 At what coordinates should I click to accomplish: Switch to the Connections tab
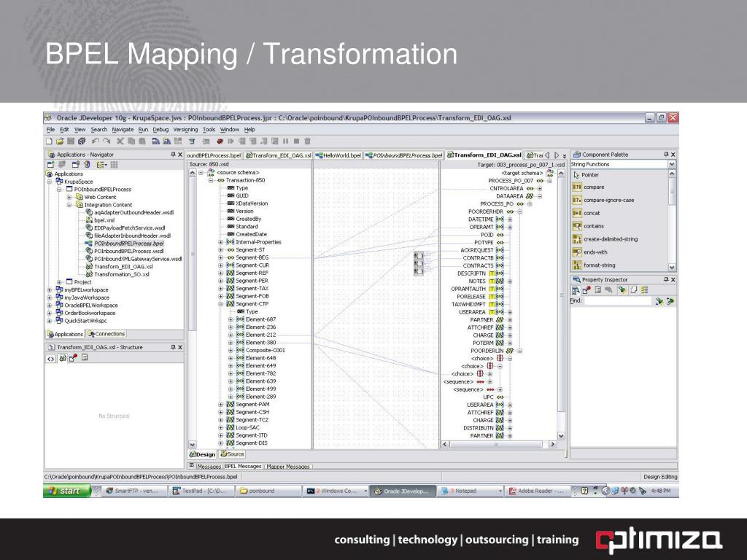click(107, 334)
